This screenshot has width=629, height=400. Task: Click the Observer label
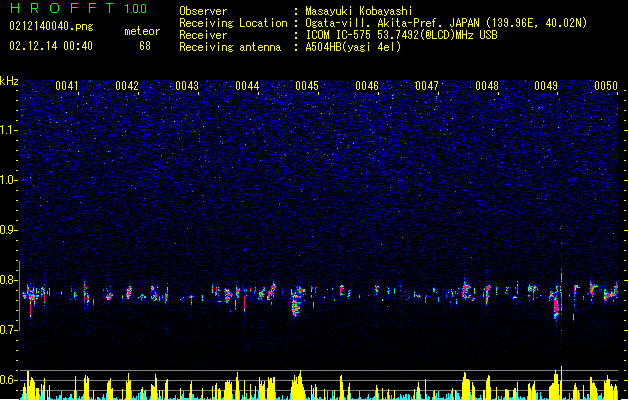coord(203,11)
